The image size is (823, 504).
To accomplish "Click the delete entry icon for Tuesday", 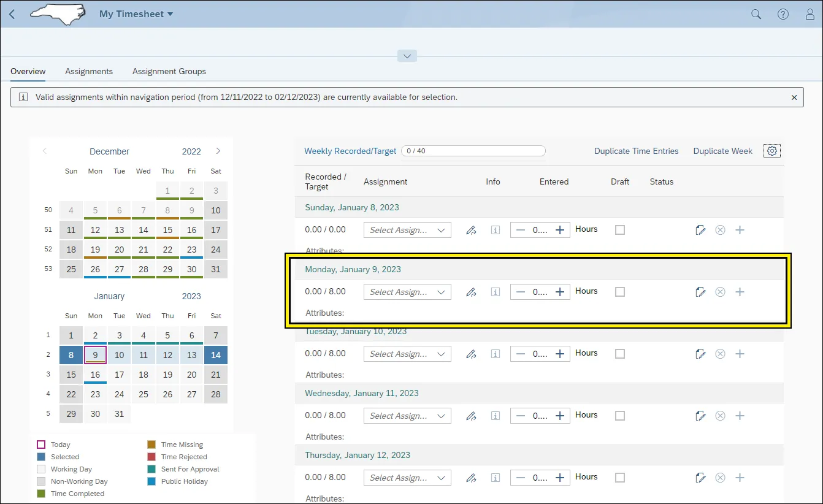I will click(x=720, y=354).
